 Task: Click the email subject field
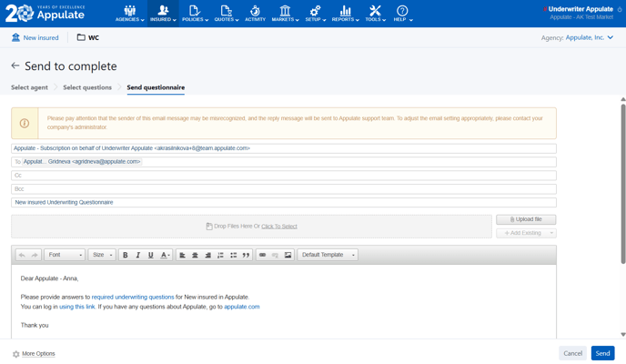(x=284, y=203)
